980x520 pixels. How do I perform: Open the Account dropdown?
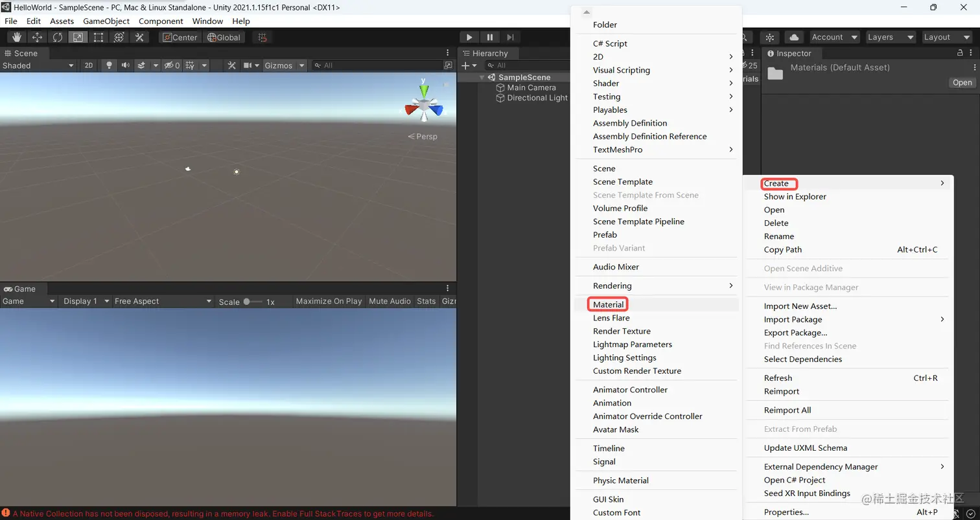pos(835,38)
